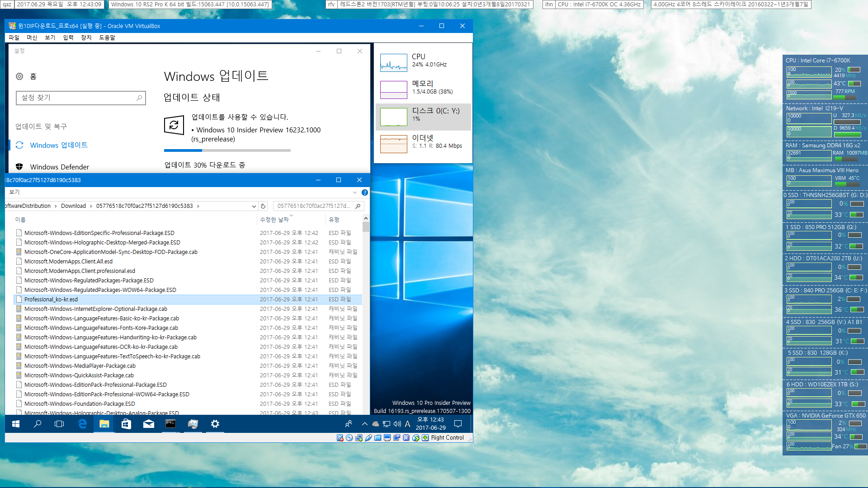Click the 디스크 0 (Disk) performance icon
Image resolution: width=868 pixels, height=488 pixels.
click(392, 116)
